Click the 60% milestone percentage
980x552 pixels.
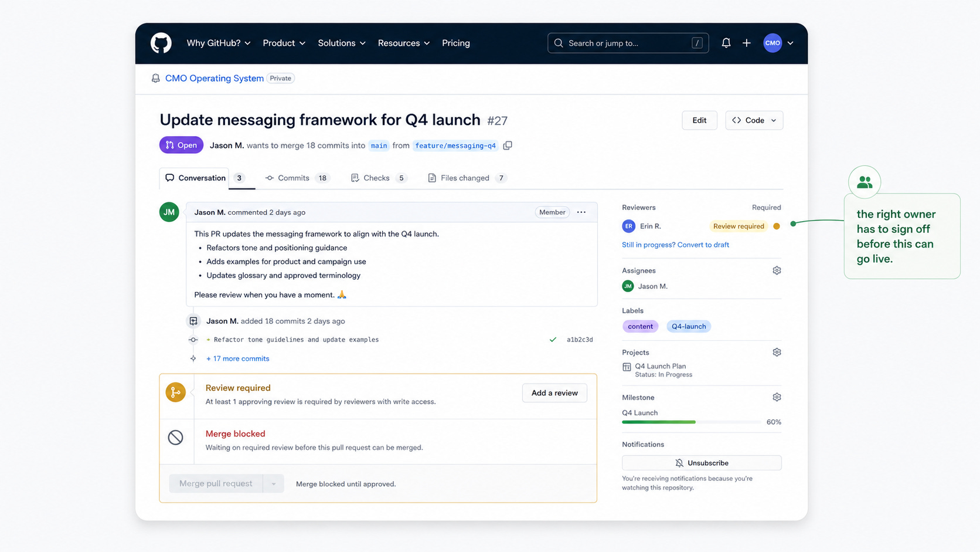774,422
